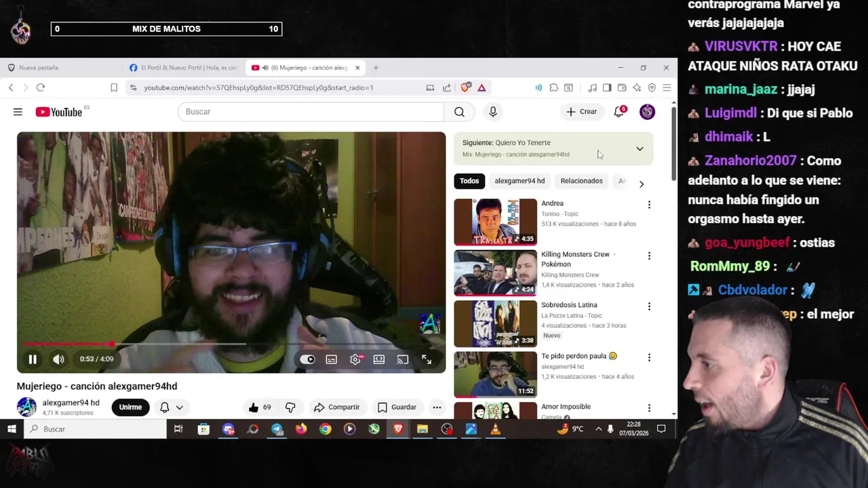
Task: Open the Andrea video thumbnail
Action: pos(496,222)
